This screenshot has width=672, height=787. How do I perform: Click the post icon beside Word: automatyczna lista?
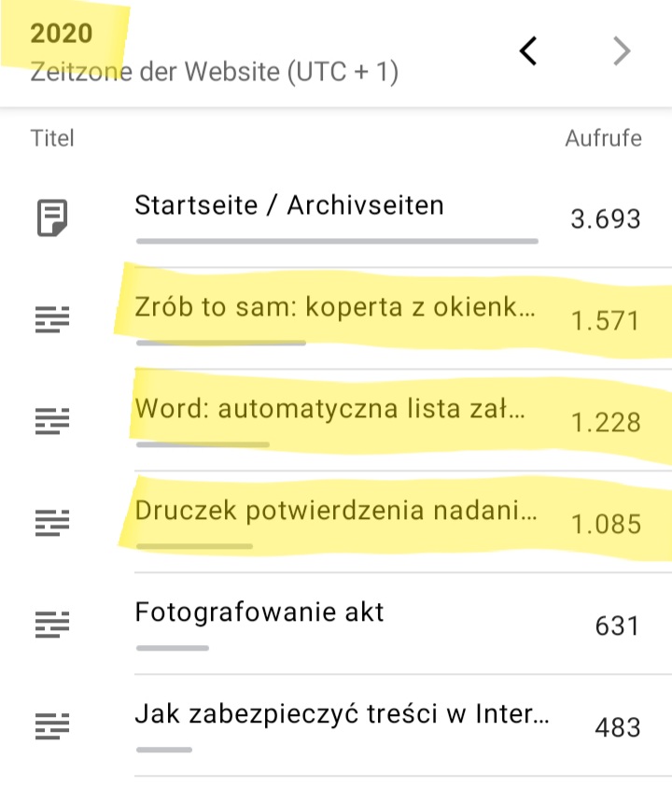[x=51, y=423]
